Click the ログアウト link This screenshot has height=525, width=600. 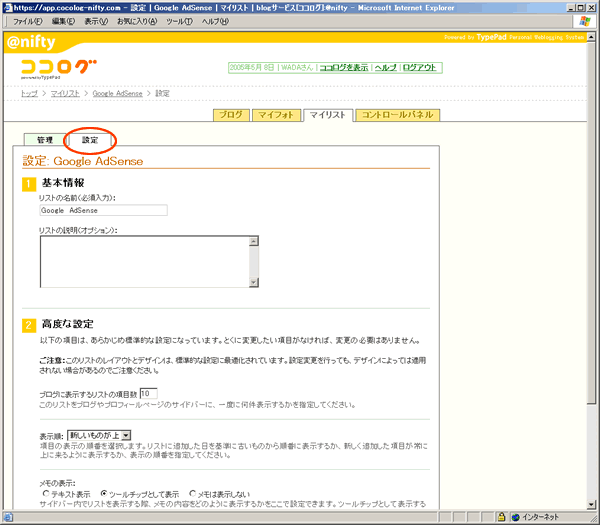point(419,67)
